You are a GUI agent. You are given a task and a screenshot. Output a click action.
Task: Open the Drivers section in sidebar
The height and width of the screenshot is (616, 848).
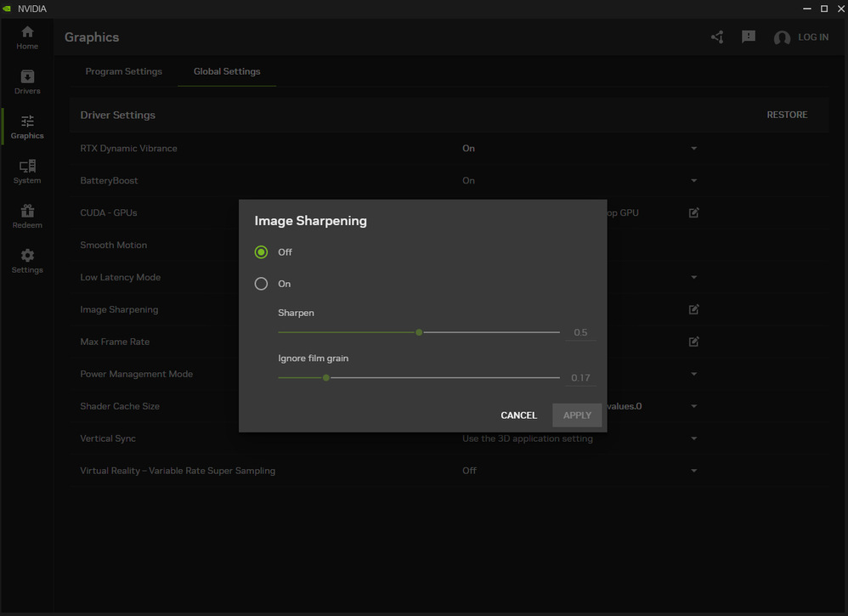27,82
